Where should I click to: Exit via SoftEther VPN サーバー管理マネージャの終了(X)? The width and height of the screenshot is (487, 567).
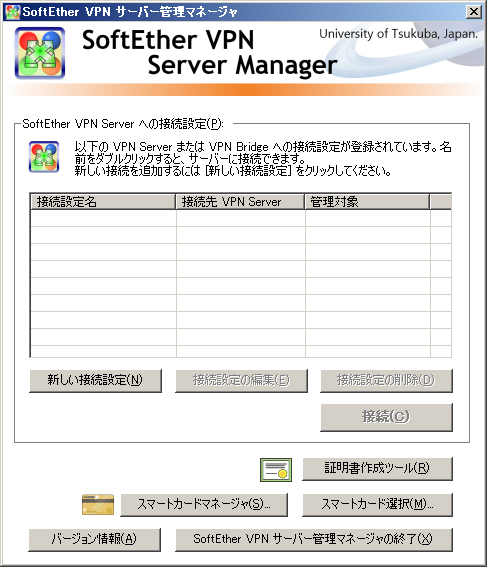(314, 540)
